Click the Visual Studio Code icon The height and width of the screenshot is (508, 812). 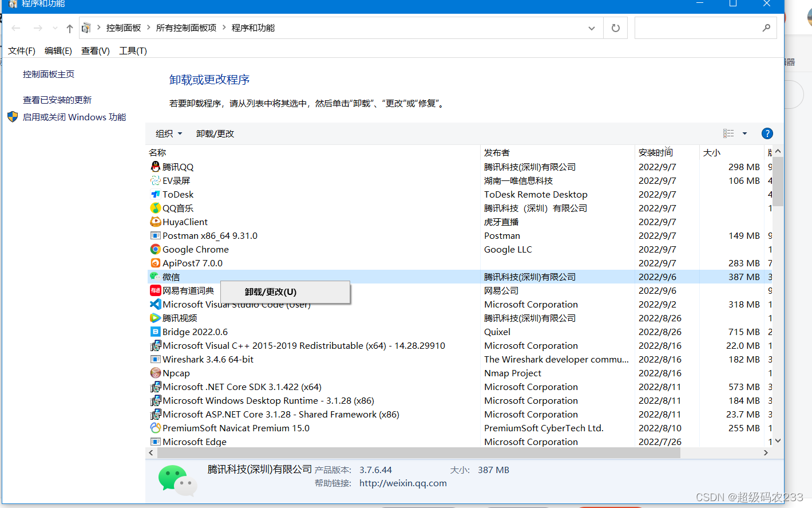point(155,304)
